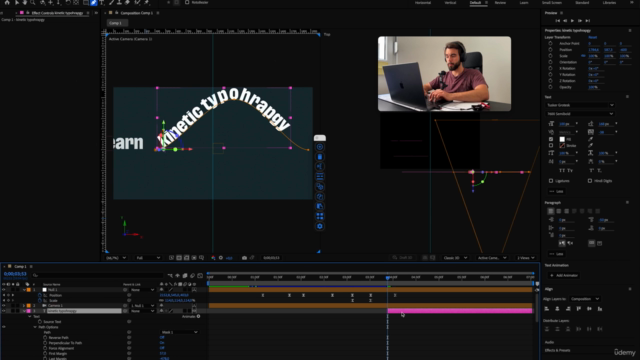Click the Fill eyedropper icon
Viewport: 640px width, 360px height.
[590, 139]
